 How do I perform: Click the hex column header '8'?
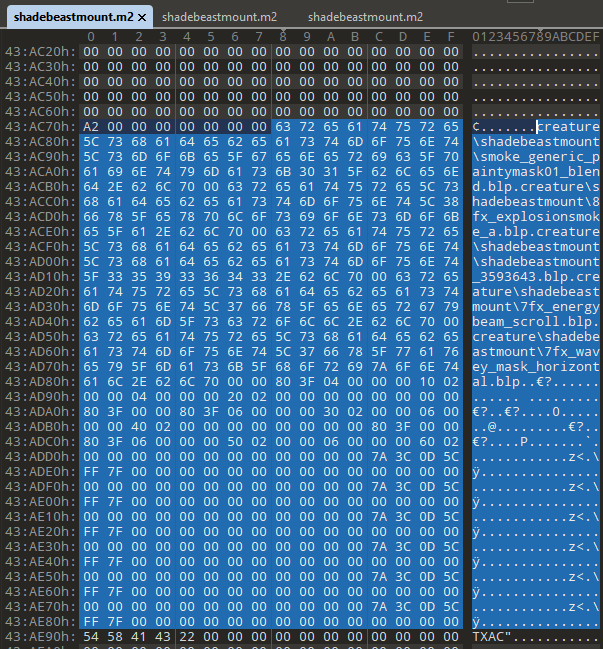(x=283, y=37)
